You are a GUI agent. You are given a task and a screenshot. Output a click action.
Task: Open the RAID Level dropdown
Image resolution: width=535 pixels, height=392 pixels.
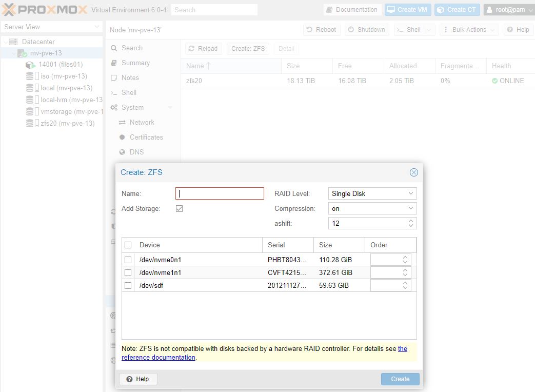coord(372,193)
